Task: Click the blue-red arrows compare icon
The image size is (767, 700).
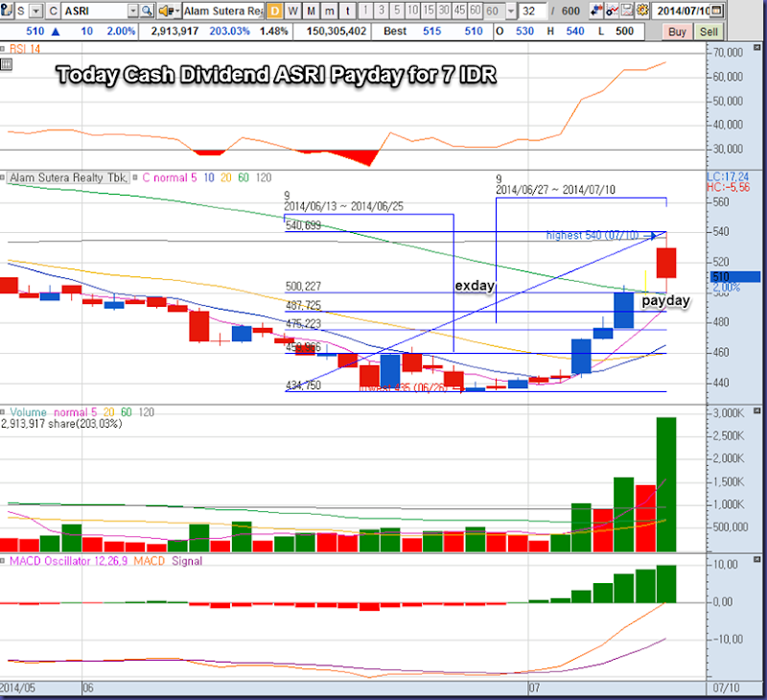Action: 596,11
